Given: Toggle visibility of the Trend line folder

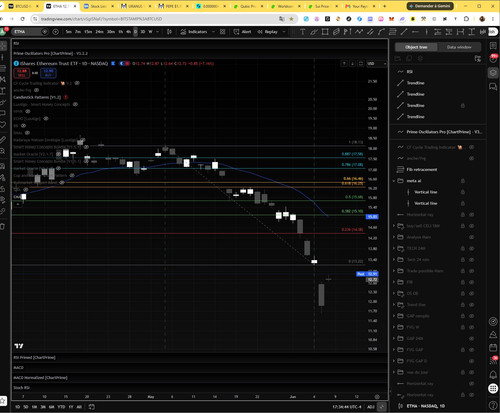Looking at the screenshot, I should tap(472, 305).
